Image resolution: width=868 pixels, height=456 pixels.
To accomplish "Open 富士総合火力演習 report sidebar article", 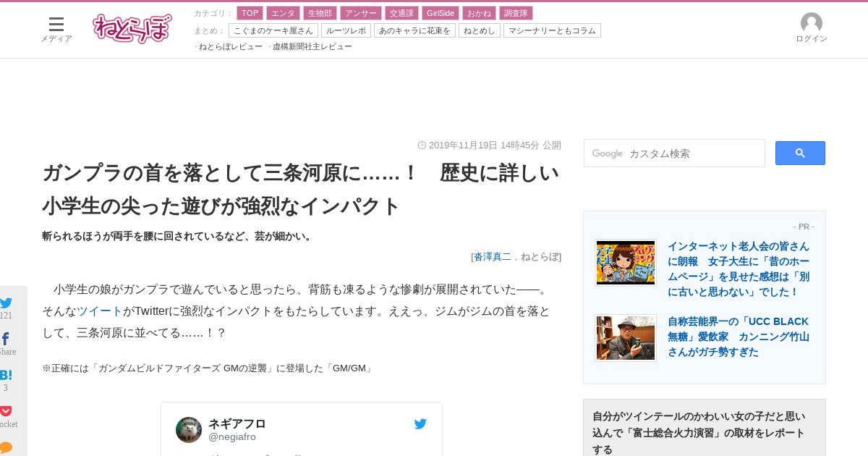I will tap(699, 433).
